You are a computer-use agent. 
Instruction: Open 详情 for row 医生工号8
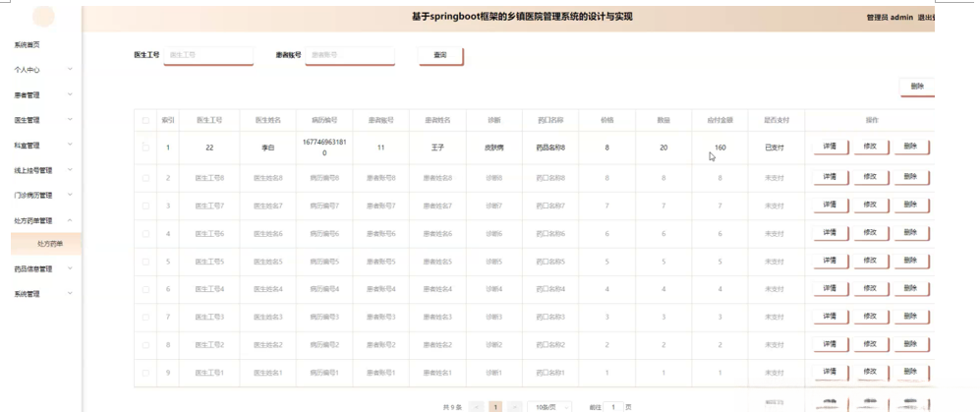coord(830,177)
